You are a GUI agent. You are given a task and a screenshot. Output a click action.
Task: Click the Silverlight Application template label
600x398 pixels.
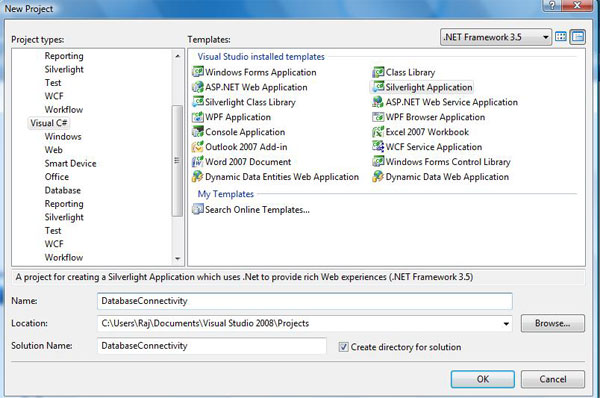(429, 87)
